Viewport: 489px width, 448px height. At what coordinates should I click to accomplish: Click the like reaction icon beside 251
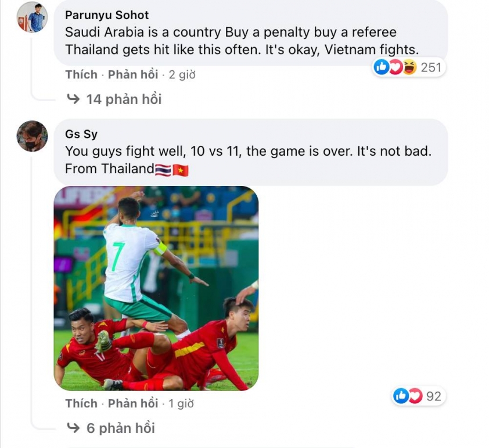click(x=381, y=67)
